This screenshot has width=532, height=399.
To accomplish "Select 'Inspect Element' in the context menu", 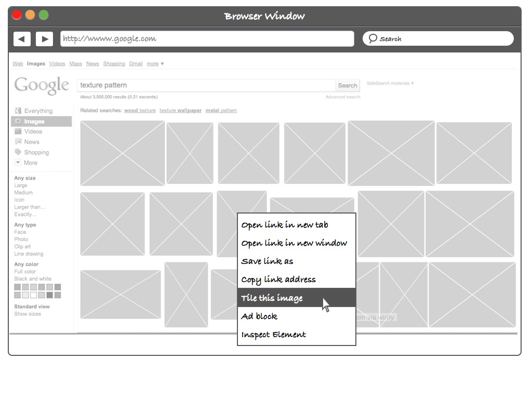I will coord(273,335).
